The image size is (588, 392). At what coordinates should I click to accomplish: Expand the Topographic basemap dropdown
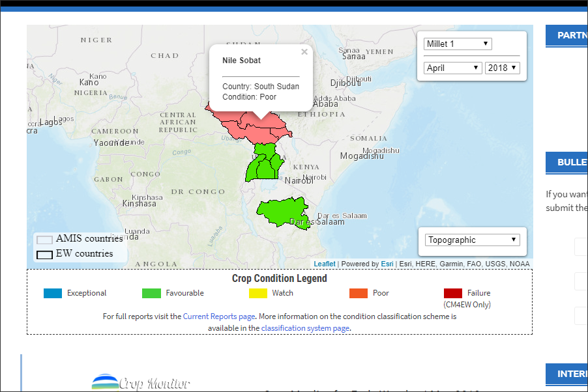coord(472,240)
